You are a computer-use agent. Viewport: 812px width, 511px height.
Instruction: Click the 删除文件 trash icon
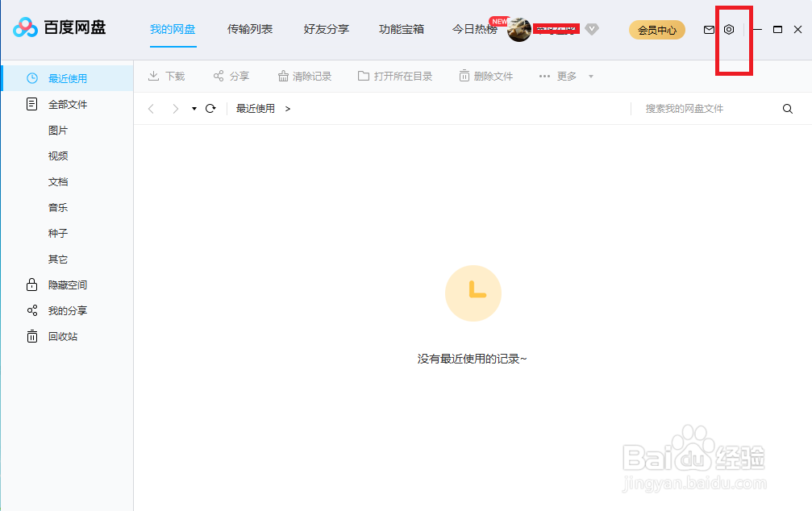point(464,76)
